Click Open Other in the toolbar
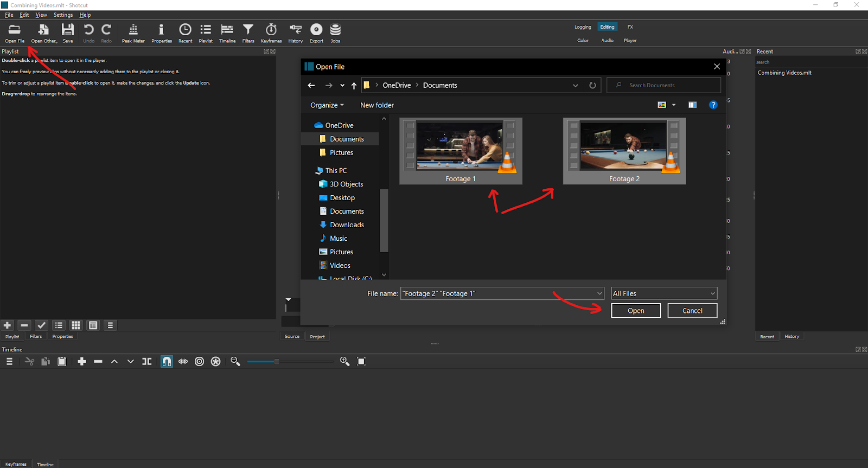Image resolution: width=868 pixels, height=468 pixels. click(43, 33)
